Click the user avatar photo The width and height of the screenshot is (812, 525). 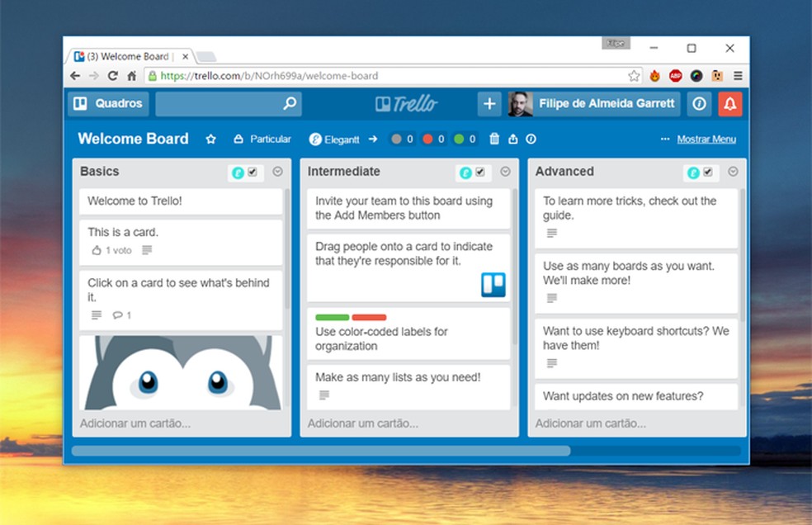tap(521, 104)
